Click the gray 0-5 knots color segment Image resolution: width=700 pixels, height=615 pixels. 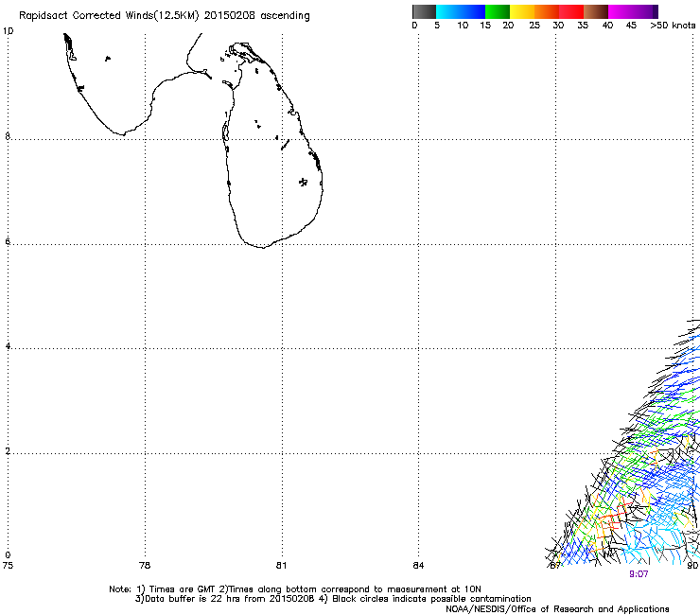[x=424, y=11]
